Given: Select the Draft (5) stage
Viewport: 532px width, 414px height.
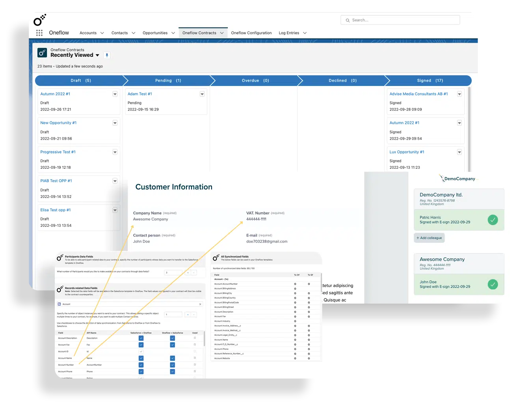Looking at the screenshot, I should pos(81,80).
